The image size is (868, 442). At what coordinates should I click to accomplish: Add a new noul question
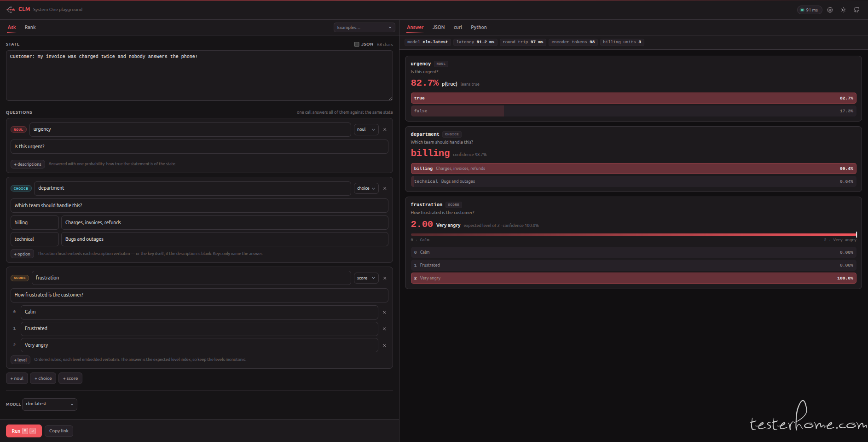click(x=17, y=378)
